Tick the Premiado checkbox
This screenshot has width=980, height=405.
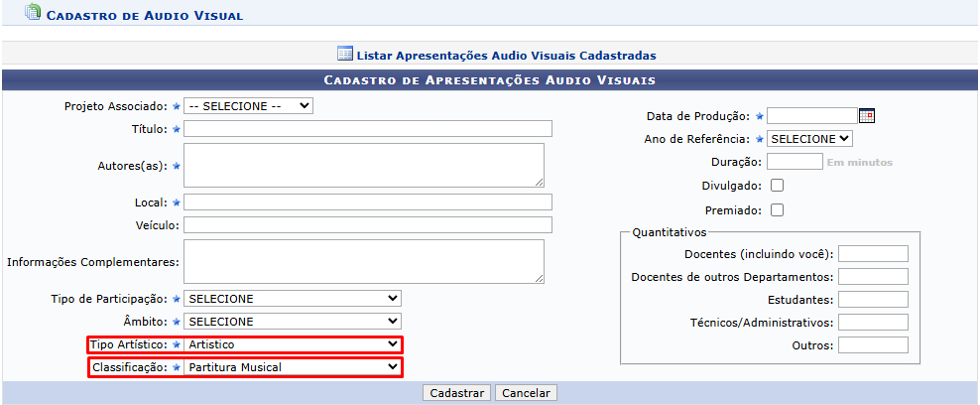tap(777, 210)
